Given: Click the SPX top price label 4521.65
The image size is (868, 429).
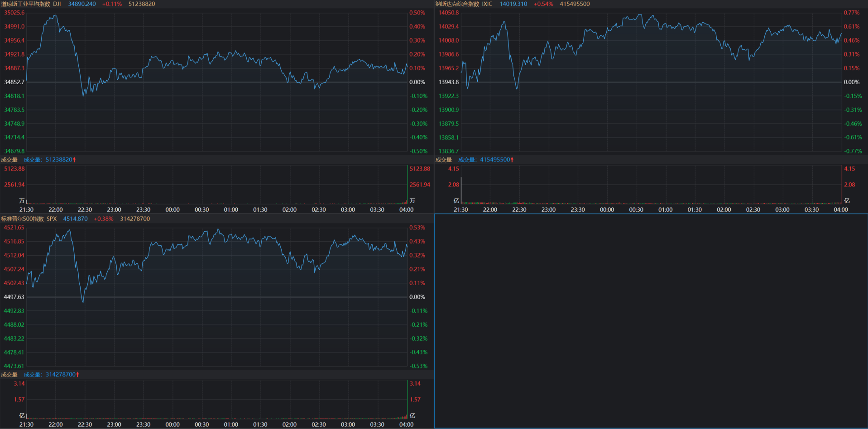Looking at the screenshot, I should (14, 228).
